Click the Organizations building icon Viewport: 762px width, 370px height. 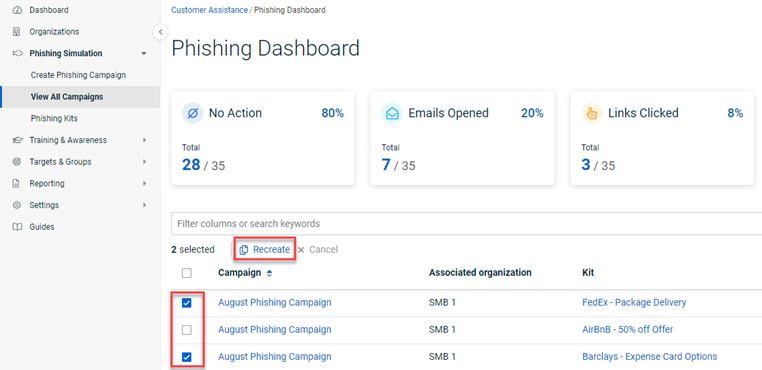tap(17, 32)
